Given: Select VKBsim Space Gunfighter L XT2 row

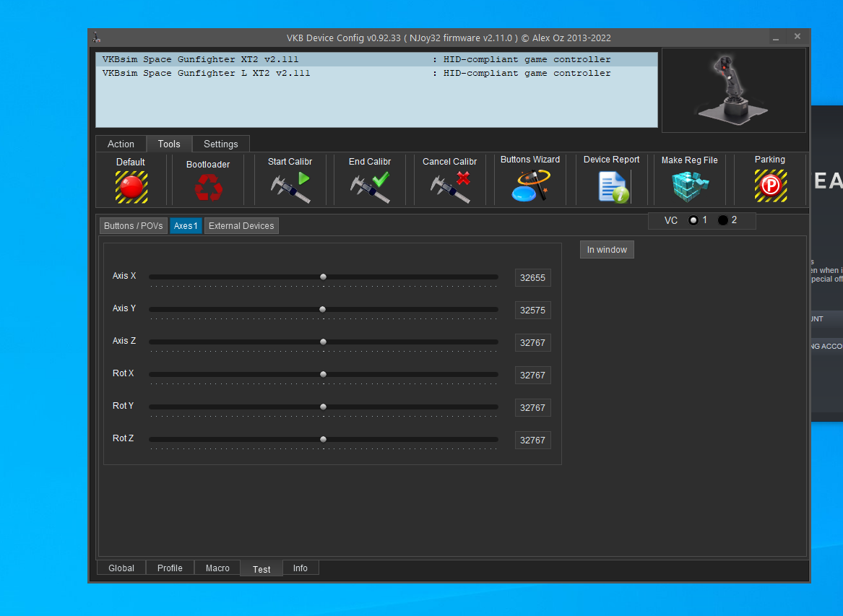Looking at the screenshot, I should click(x=376, y=73).
